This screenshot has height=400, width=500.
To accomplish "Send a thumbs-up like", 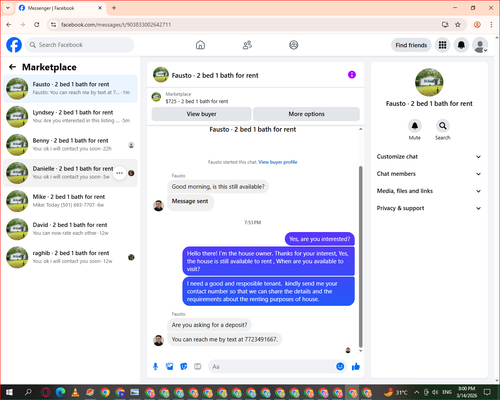I will click(x=356, y=367).
